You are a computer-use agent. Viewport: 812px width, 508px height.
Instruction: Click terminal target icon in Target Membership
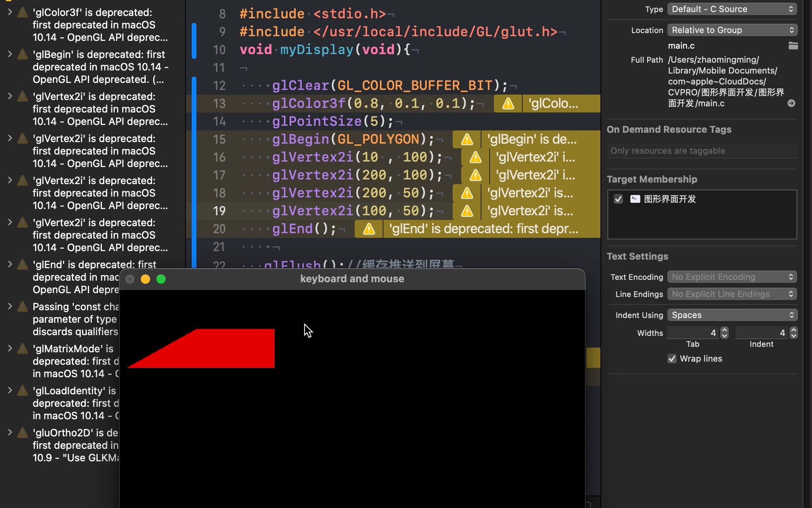pos(635,199)
